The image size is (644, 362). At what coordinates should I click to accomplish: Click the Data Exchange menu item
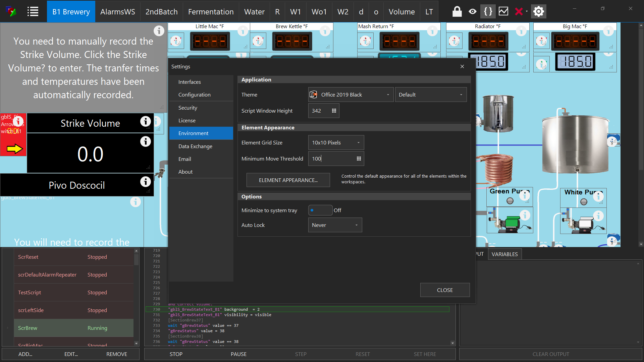(195, 146)
